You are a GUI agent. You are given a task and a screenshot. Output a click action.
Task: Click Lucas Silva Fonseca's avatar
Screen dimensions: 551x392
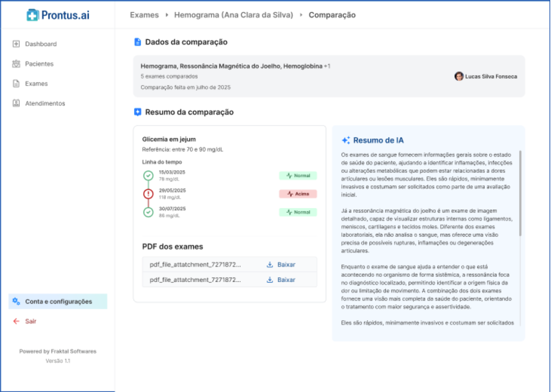(x=459, y=76)
